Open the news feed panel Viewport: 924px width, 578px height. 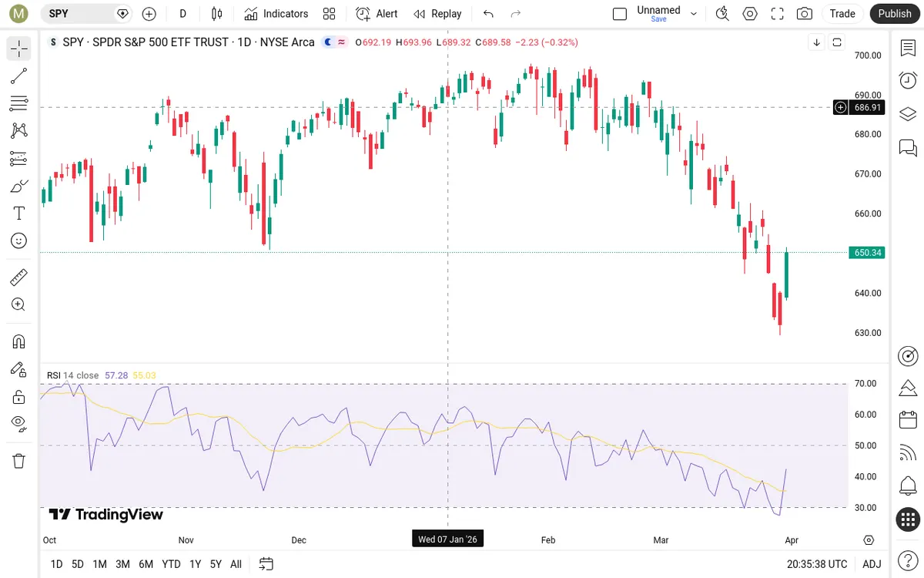coord(909,453)
